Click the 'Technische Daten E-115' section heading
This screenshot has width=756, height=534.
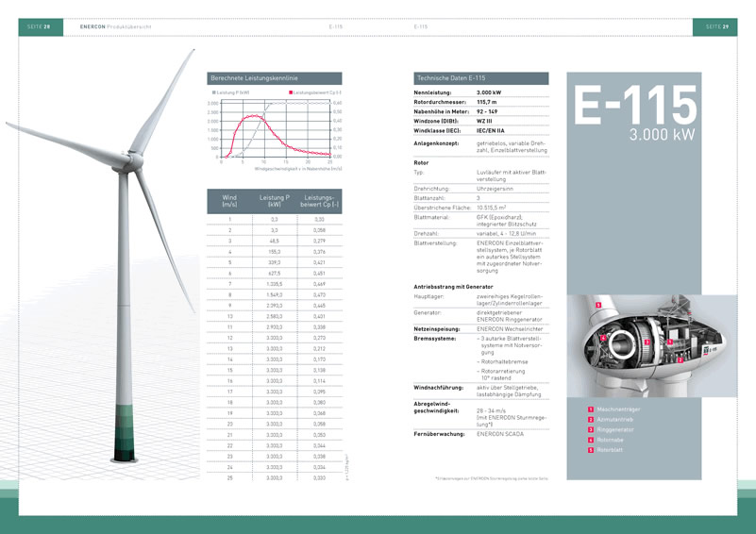(451, 78)
